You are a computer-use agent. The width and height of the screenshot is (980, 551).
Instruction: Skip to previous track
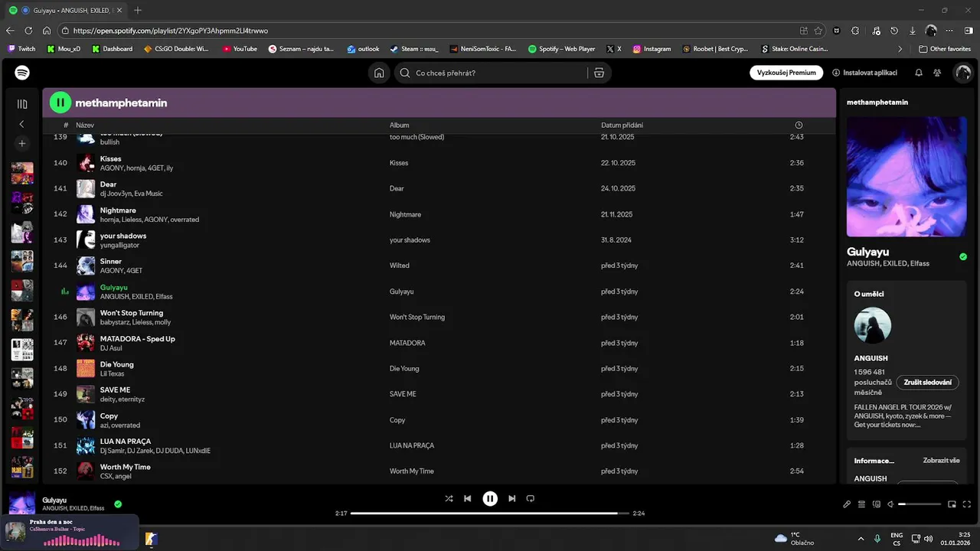(x=468, y=498)
